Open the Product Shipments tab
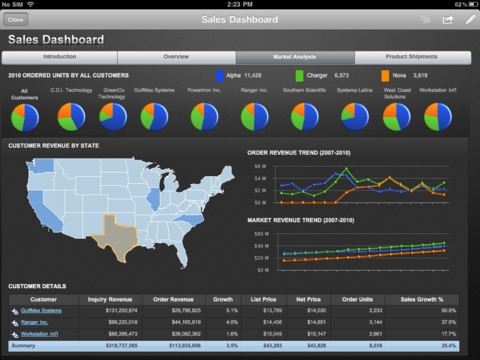Screen dimensions: 480x360 412,57
